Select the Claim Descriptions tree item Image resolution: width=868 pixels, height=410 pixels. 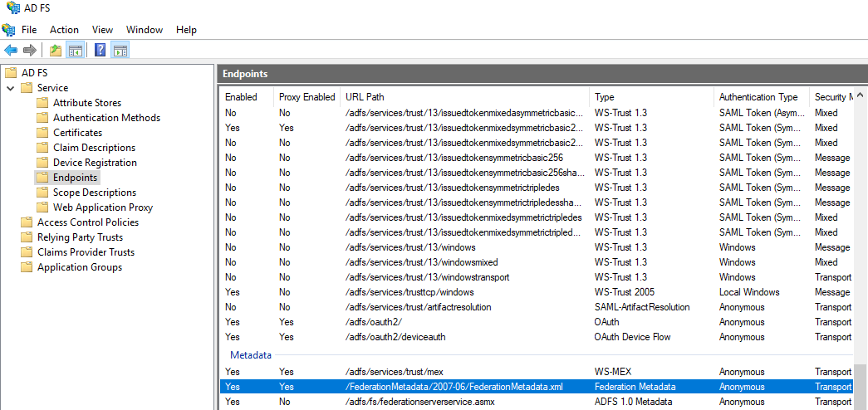point(94,147)
